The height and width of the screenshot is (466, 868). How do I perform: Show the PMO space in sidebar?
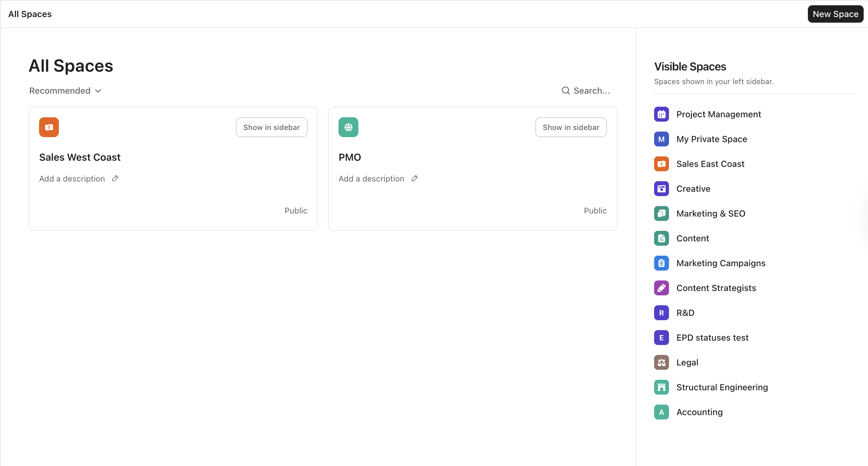point(570,127)
